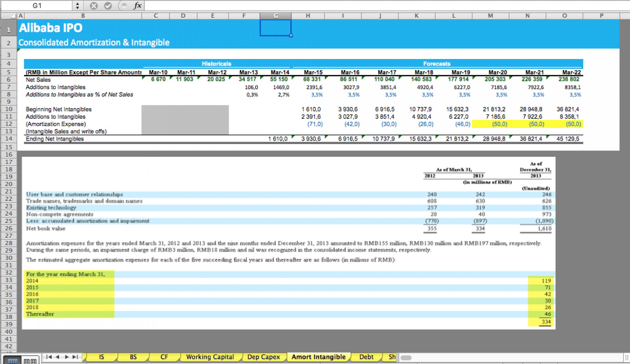Click (Intangible Sales and write offs) label
Viewport: 630px width, 364px height.
[66, 131]
